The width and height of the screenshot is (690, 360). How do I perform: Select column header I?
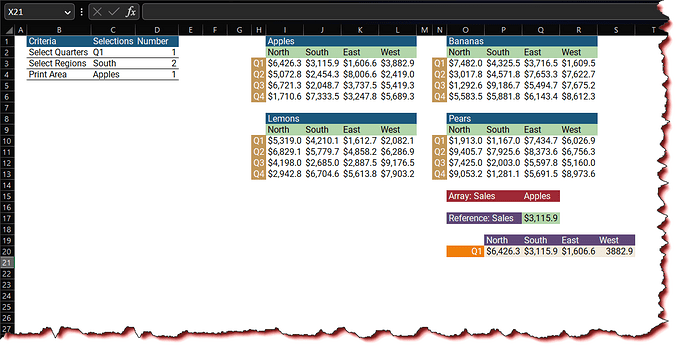pos(285,30)
